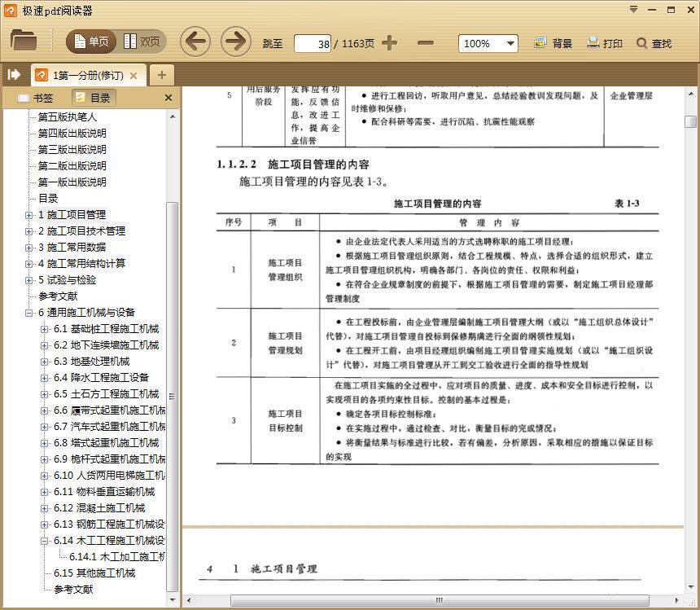Open outline entry 第二版出版说明
This screenshot has width=700, height=610.
pos(72,165)
